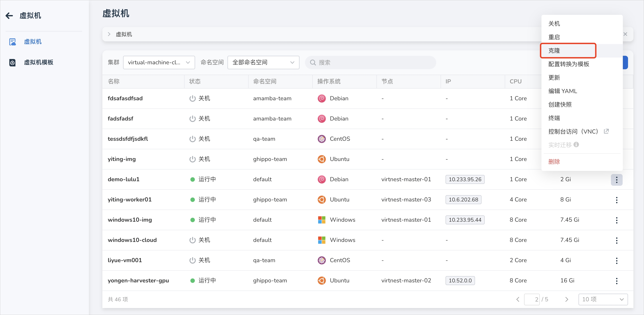The image size is (644, 315).
Task: Click Ubuntu icon in yiting-img row
Action: 322,159
